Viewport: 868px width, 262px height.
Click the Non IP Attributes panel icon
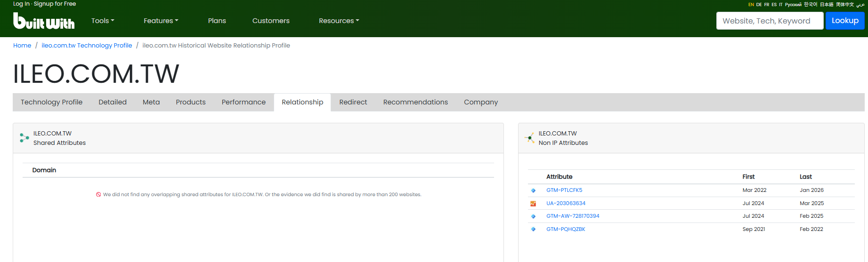tap(530, 138)
